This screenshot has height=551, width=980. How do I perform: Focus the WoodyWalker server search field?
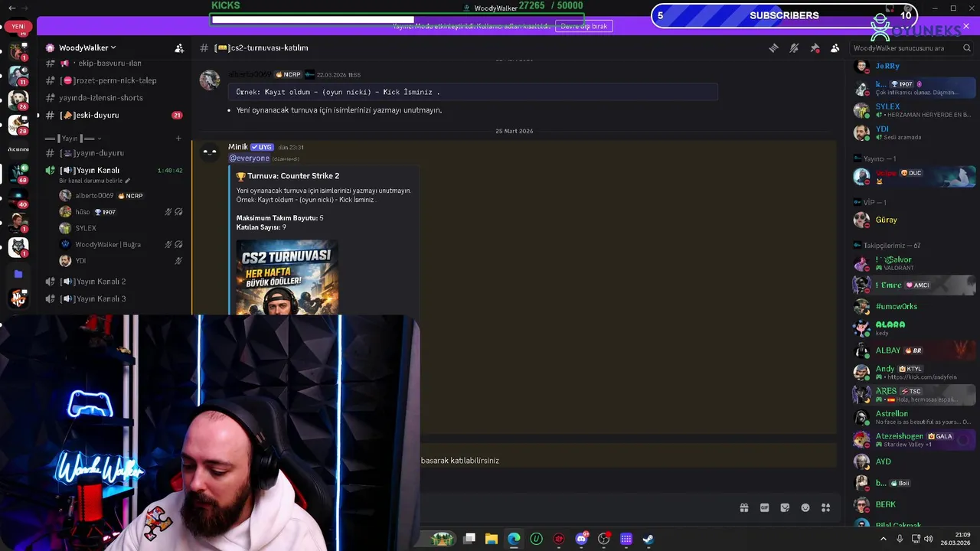click(x=911, y=48)
